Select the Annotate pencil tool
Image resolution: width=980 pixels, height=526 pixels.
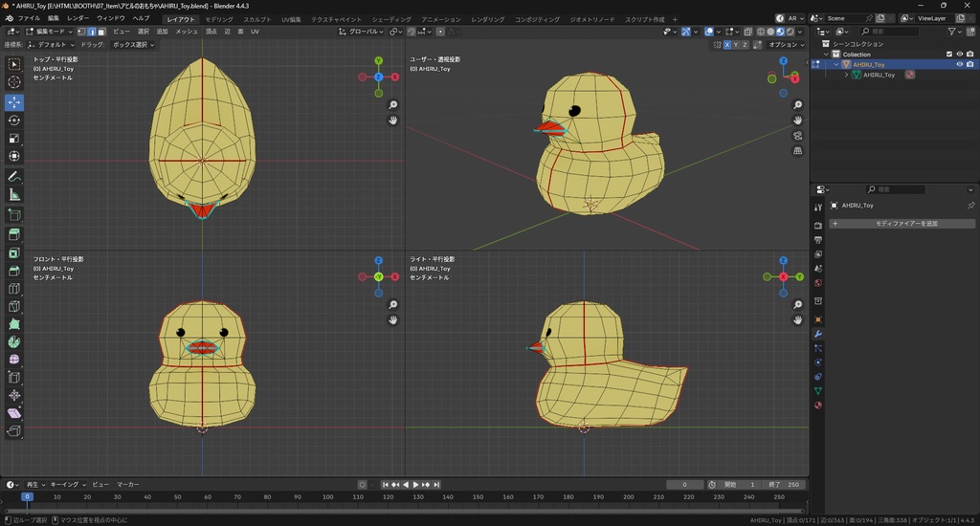click(14, 177)
